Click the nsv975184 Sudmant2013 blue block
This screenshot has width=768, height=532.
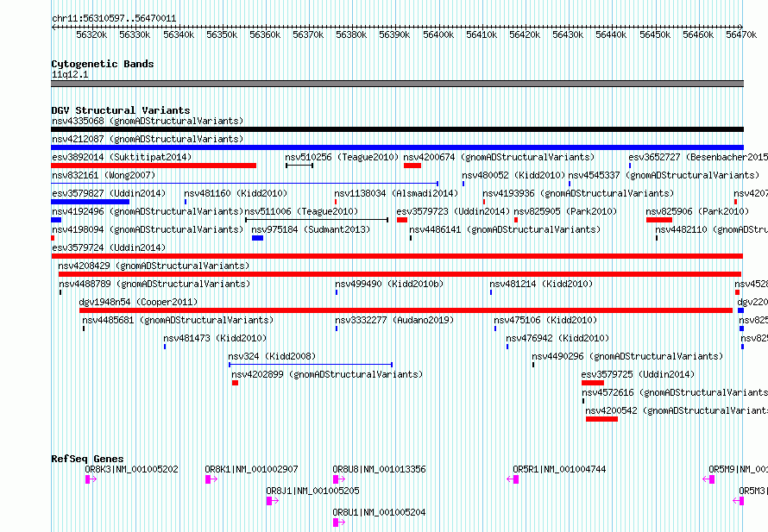click(x=258, y=238)
